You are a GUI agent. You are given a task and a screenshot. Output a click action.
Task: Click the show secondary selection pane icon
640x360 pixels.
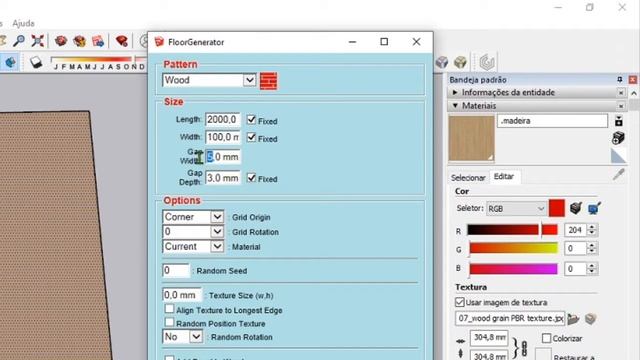click(x=619, y=121)
